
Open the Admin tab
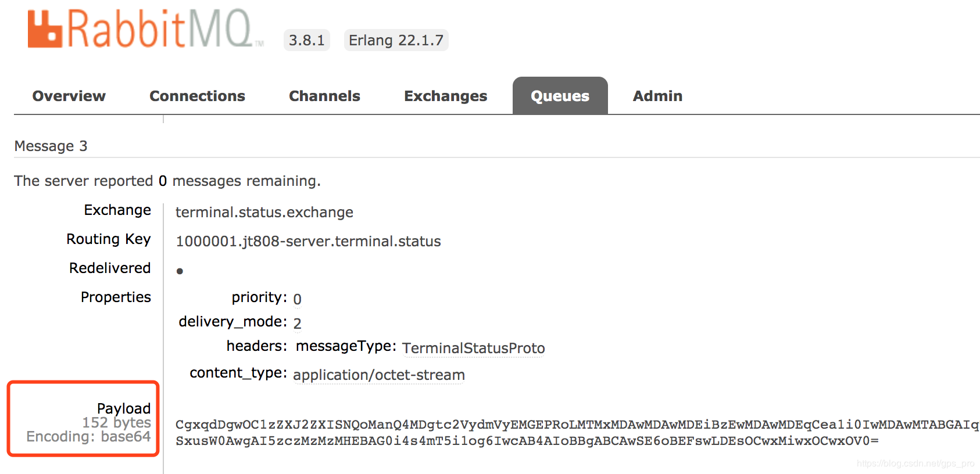pyautogui.click(x=657, y=96)
